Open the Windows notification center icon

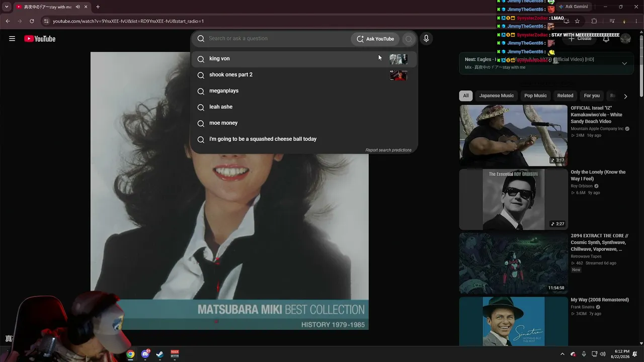click(635, 354)
